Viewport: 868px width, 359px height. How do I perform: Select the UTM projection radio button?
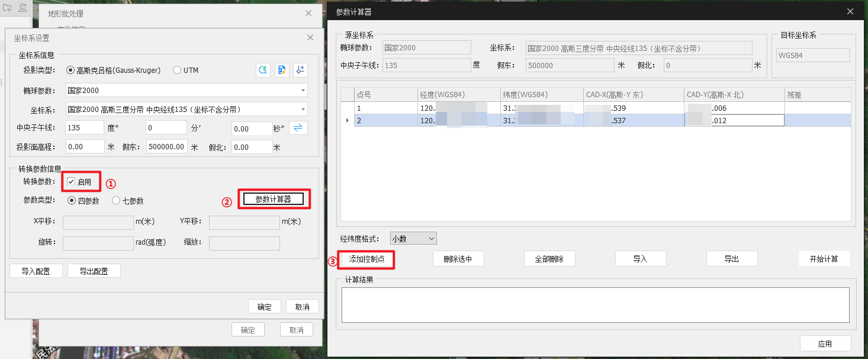pos(177,70)
